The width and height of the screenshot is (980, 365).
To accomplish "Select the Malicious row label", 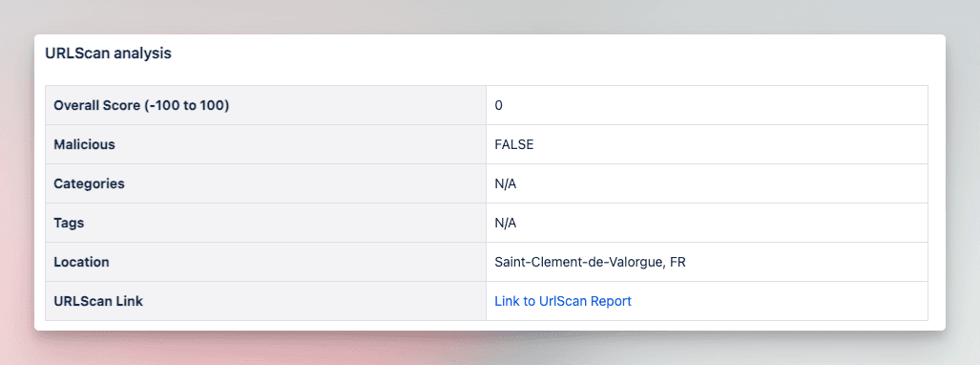I will 84,144.
